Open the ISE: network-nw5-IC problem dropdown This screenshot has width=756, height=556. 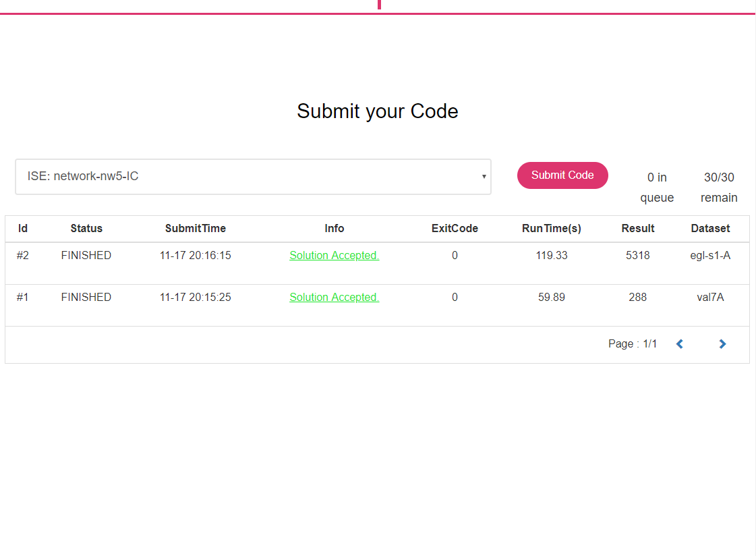[253, 176]
